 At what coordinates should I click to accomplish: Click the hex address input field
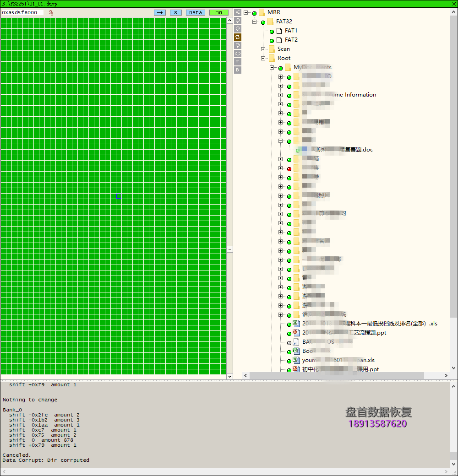(x=22, y=12)
